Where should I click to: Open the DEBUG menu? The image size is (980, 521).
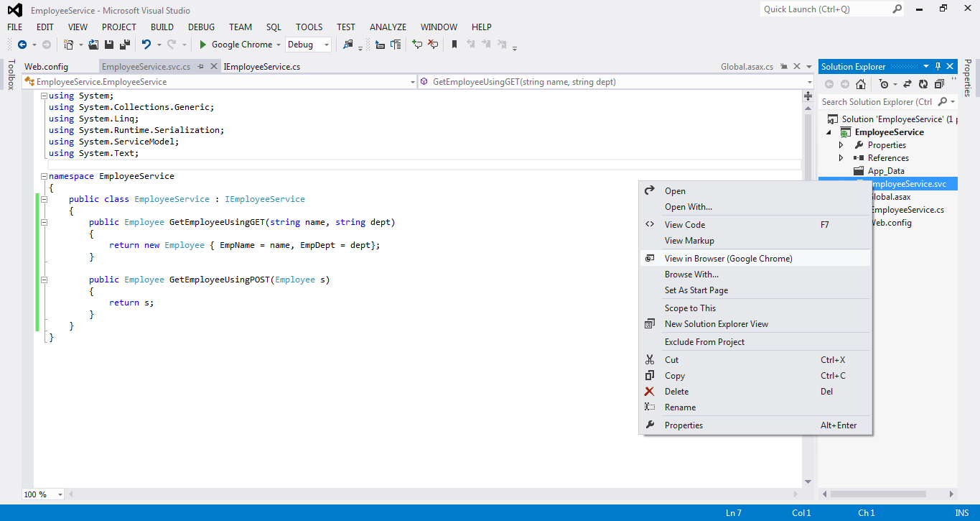[202, 27]
